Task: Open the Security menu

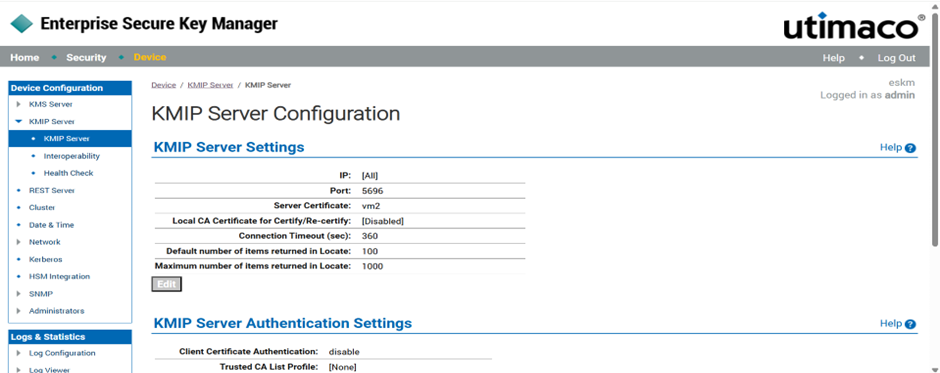Action: 86,58
